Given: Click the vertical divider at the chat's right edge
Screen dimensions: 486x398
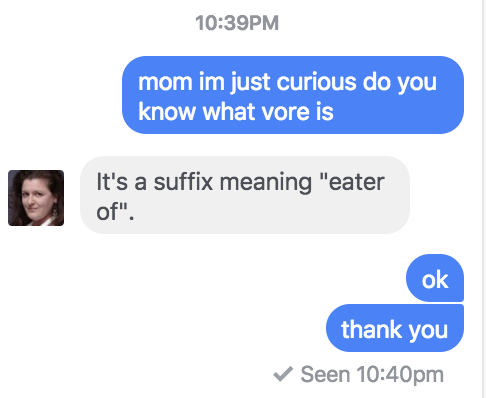Looking at the screenshot, I should pos(483,199).
